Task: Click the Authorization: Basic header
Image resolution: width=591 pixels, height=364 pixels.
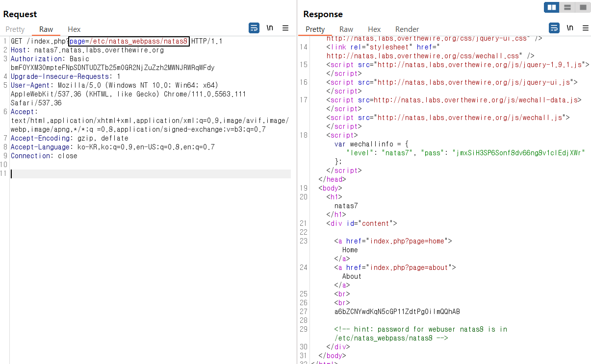Action: click(50, 59)
